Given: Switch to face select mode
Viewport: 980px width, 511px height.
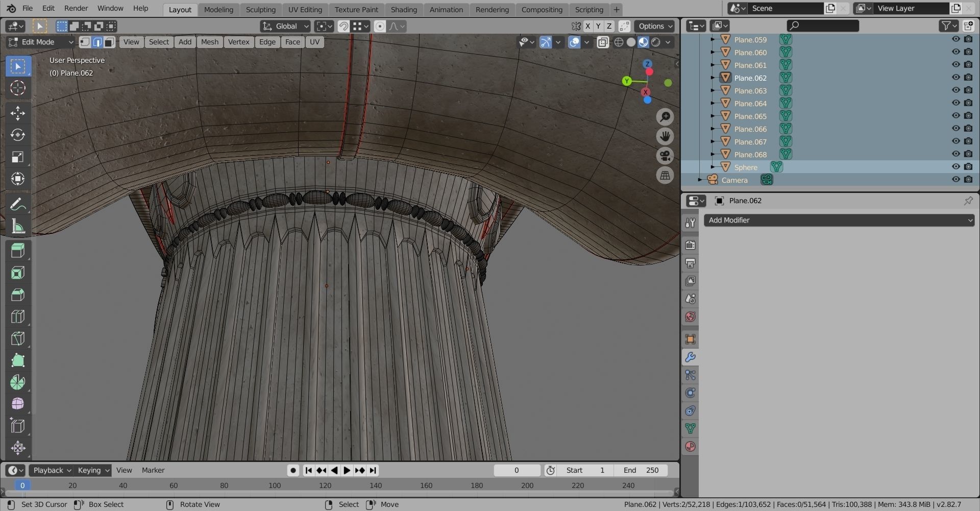Looking at the screenshot, I should (109, 42).
